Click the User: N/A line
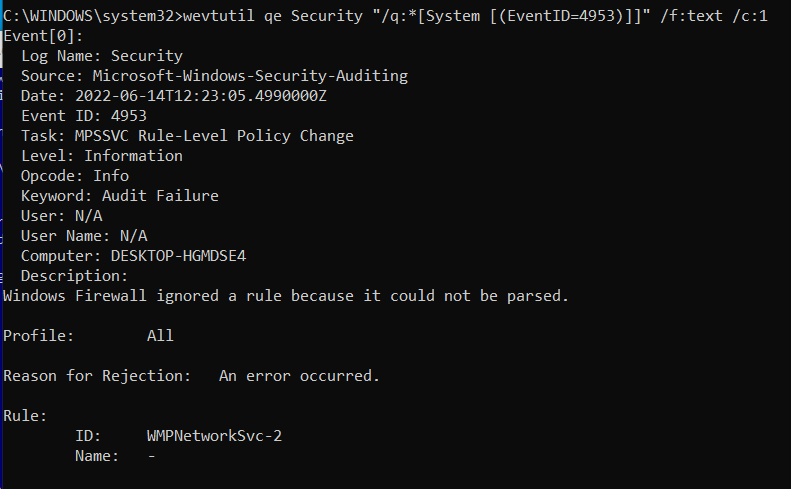 pos(62,216)
